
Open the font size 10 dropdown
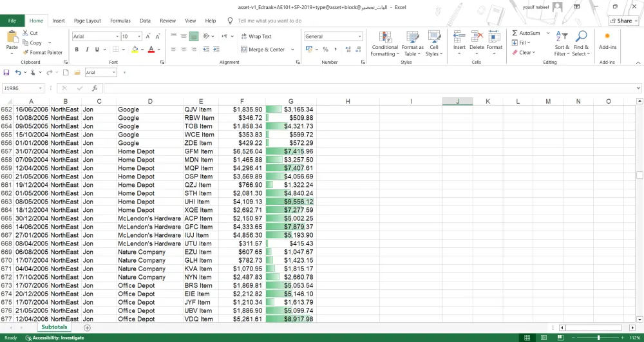click(x=139, y=37)
